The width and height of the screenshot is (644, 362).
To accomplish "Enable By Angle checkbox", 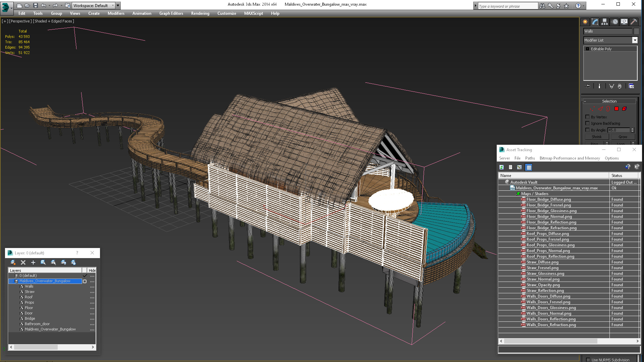I will pyautogui.click(x=587, y=130).
